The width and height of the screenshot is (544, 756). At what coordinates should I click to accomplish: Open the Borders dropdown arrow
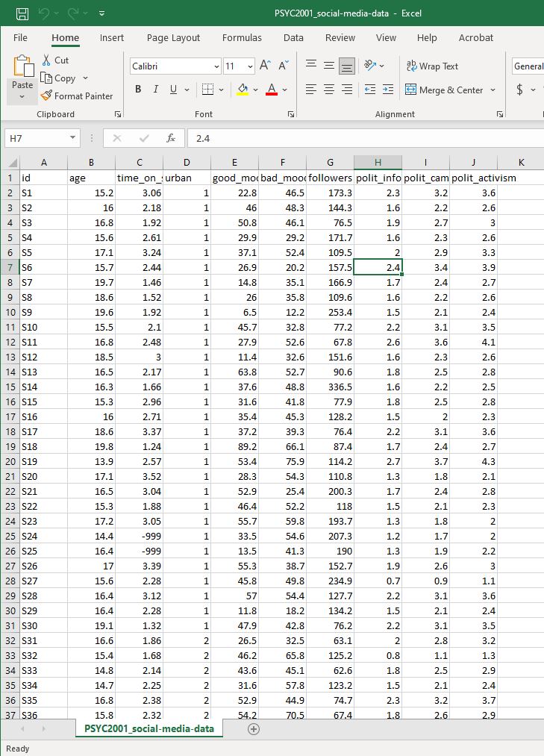222,90
